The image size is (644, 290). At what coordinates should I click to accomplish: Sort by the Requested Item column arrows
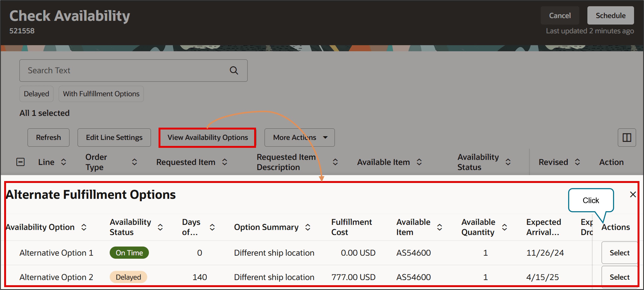pyautogui.click(x=224, y=162)
